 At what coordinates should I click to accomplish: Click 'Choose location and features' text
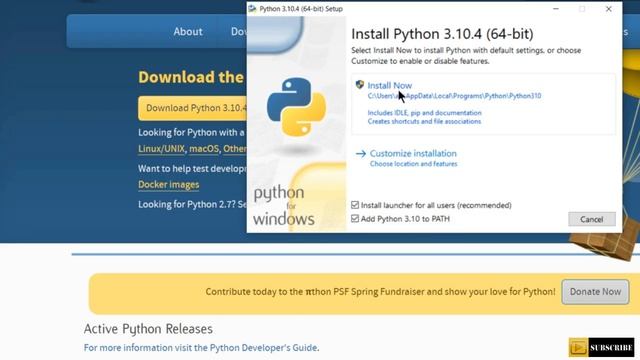pyautogui.click(x=413, y=164)
